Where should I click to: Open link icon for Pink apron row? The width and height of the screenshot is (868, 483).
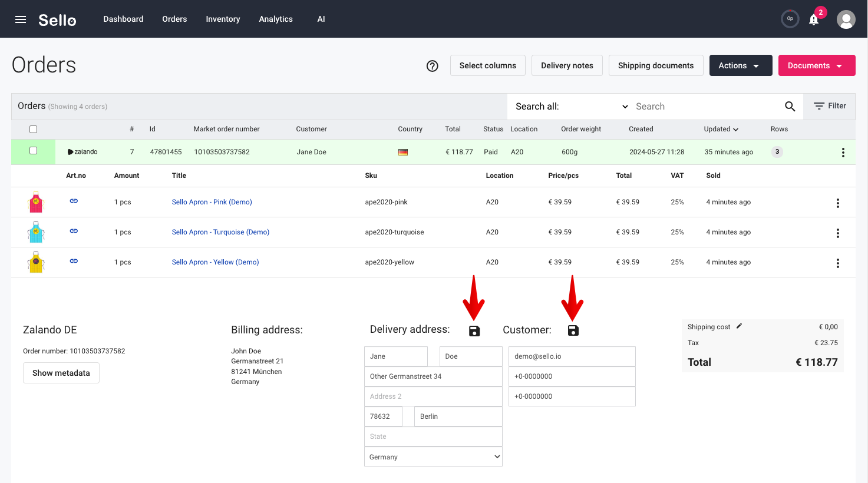74,201
